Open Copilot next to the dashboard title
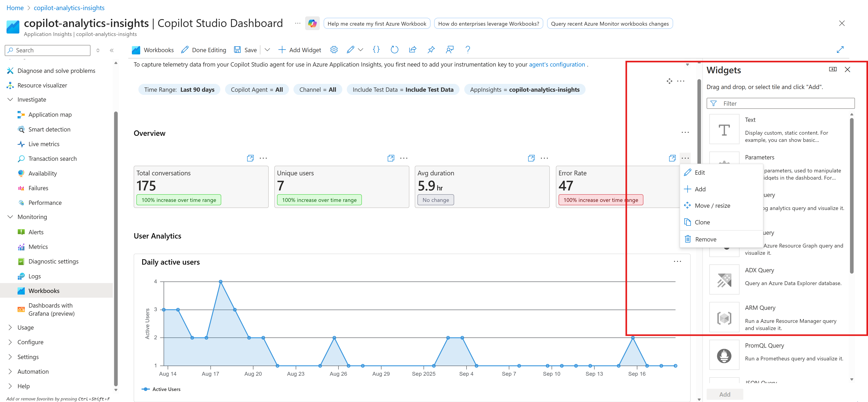The height and width of the screenshot is (402, 868). [312, 23]
